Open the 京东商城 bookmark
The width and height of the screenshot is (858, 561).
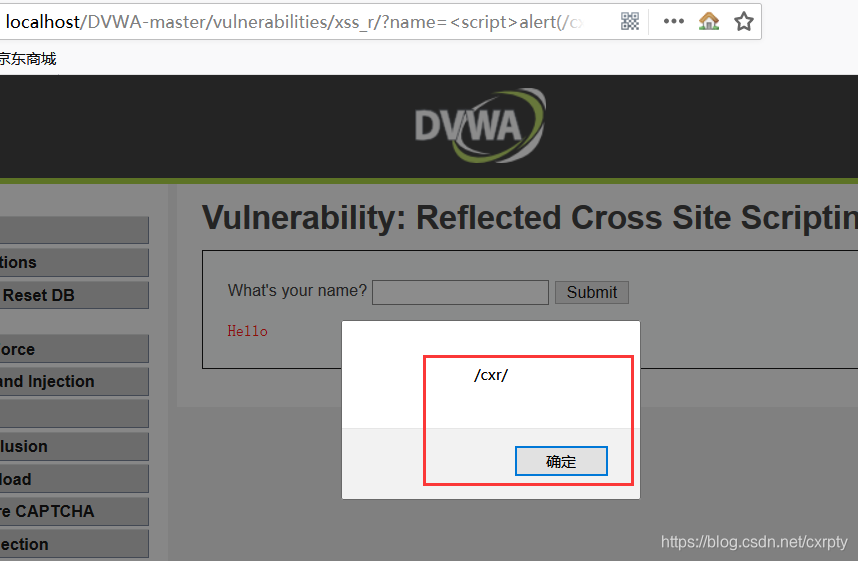[27, 59]
